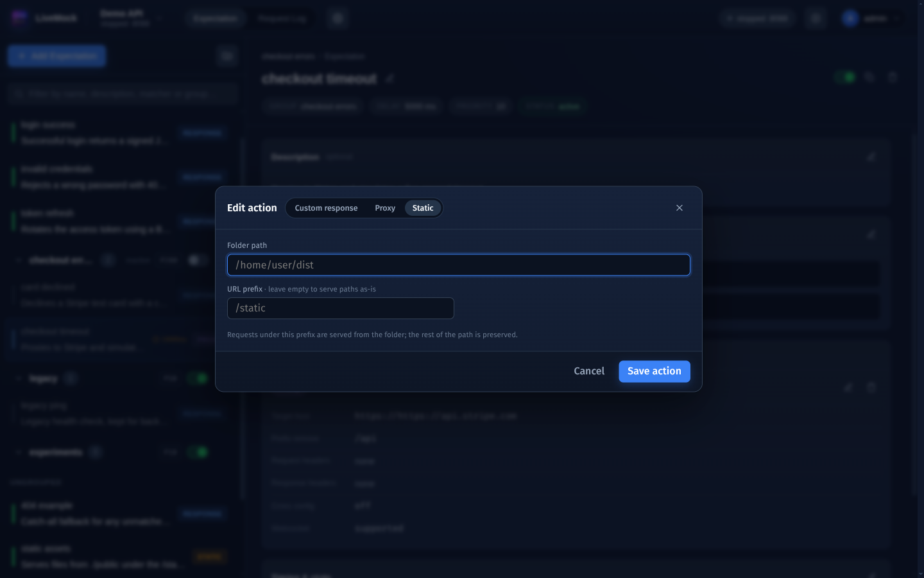
Task: Collapse the legacy group chevron
Action: (19, 378)
